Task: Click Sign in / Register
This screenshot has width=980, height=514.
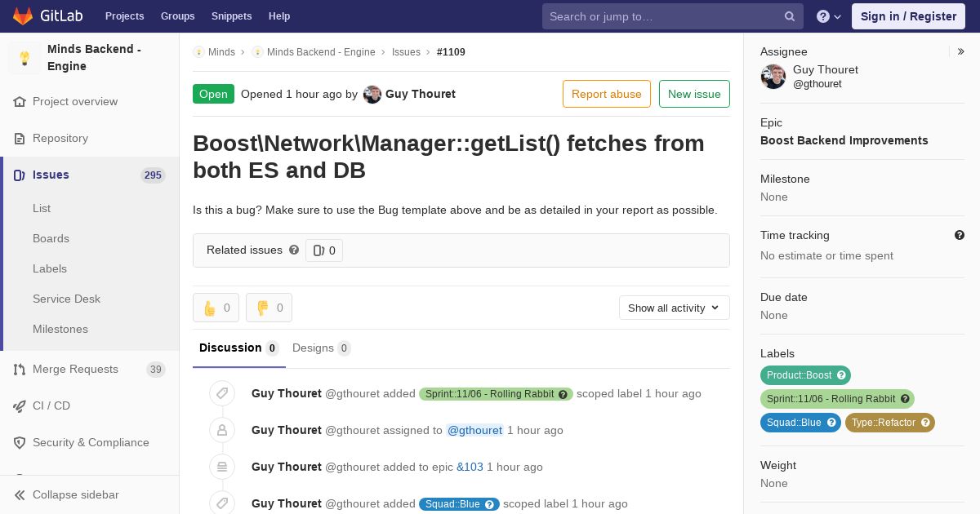Action: (908, 16)
